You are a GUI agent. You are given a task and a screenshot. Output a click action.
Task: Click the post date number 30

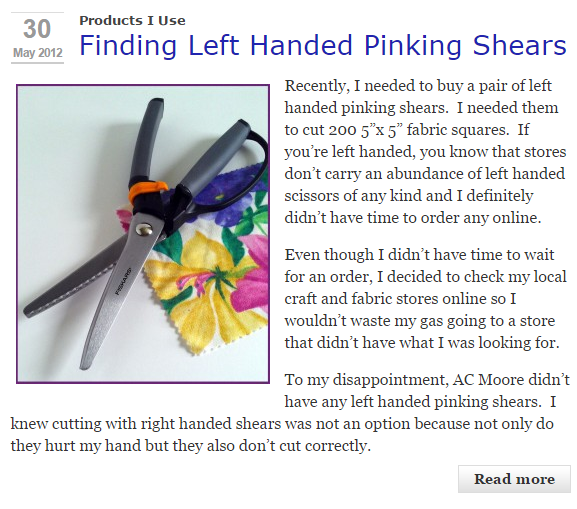point(37,29)
